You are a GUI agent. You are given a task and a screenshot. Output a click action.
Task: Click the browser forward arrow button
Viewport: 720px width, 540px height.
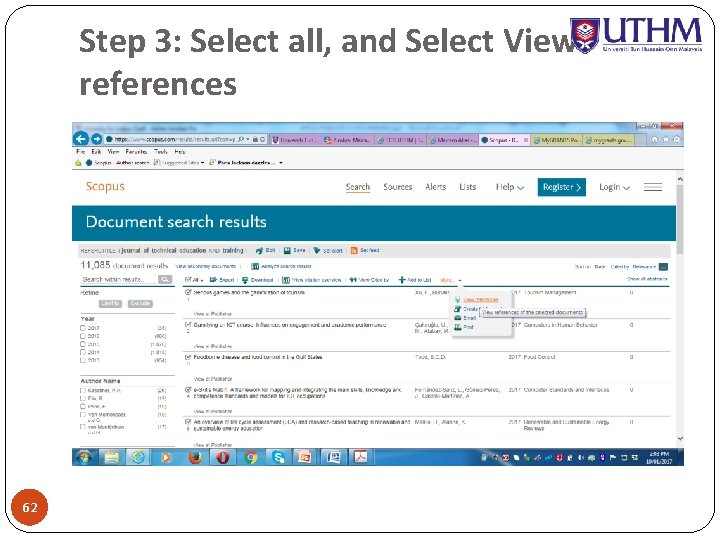(96, 139)
